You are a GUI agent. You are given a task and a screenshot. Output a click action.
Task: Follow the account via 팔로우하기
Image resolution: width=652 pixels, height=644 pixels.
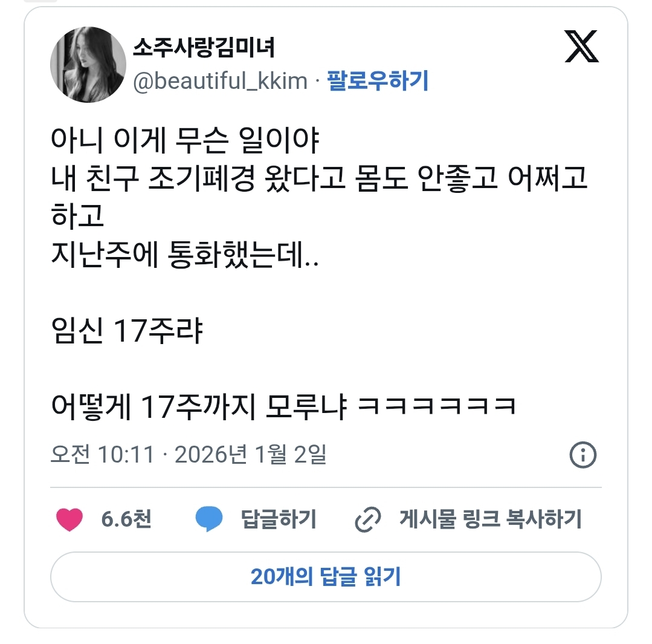[378, 80]
